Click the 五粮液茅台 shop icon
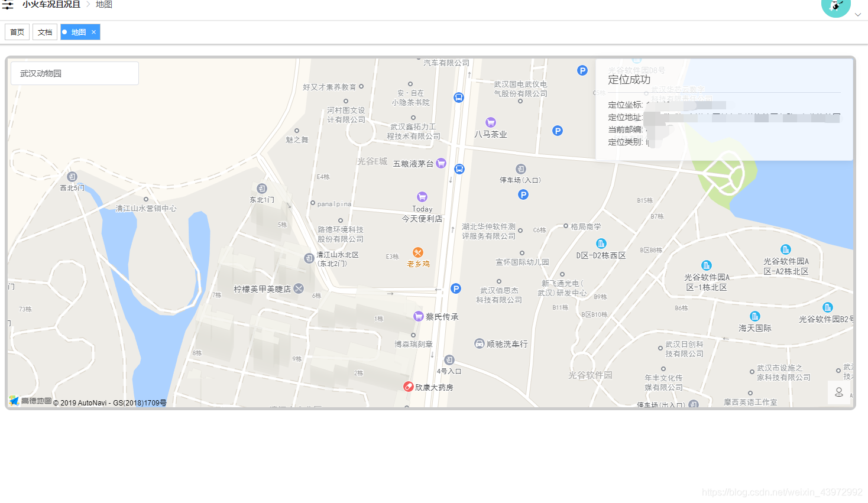The width and height of the screenshot is (868, 503). tap(441, 163)
